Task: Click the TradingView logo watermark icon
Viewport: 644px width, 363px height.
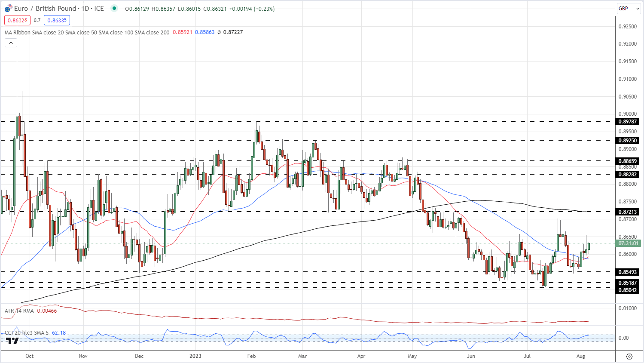Action: pyautogui.click(x=12, y=341)
